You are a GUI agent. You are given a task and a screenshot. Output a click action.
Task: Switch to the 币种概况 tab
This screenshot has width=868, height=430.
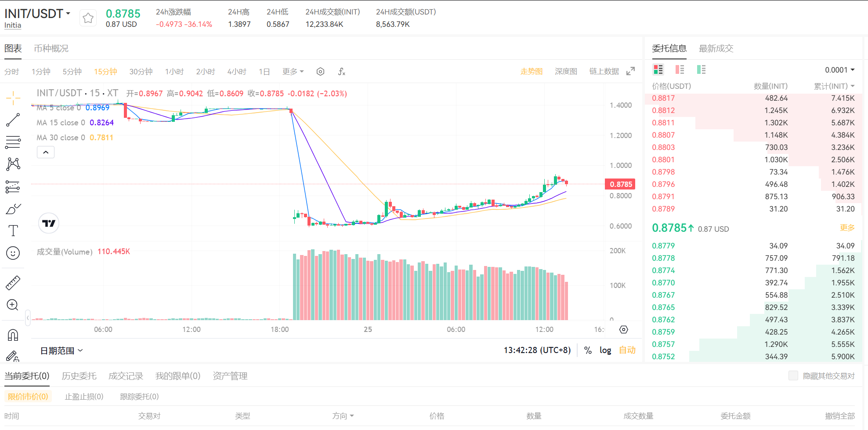tap(51, 48)
